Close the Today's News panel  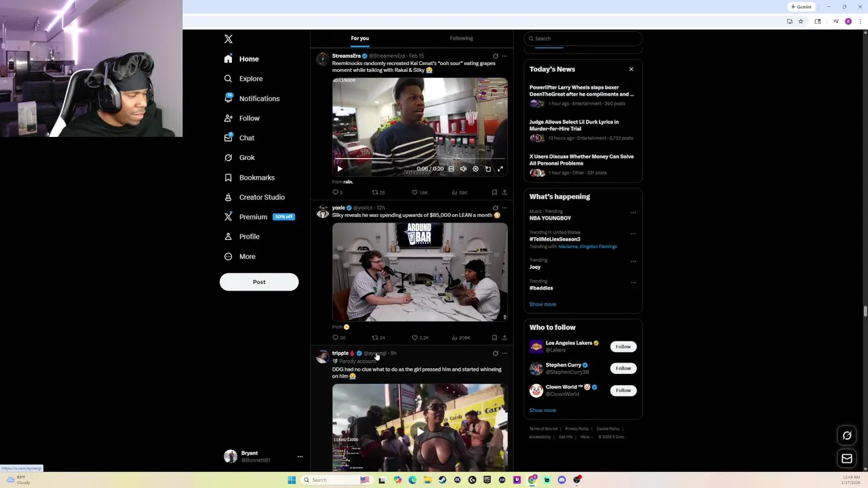631,69
